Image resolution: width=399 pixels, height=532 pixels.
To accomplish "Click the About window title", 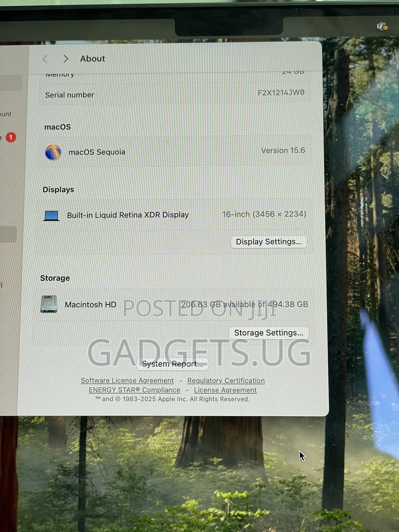I will (93, 59).
